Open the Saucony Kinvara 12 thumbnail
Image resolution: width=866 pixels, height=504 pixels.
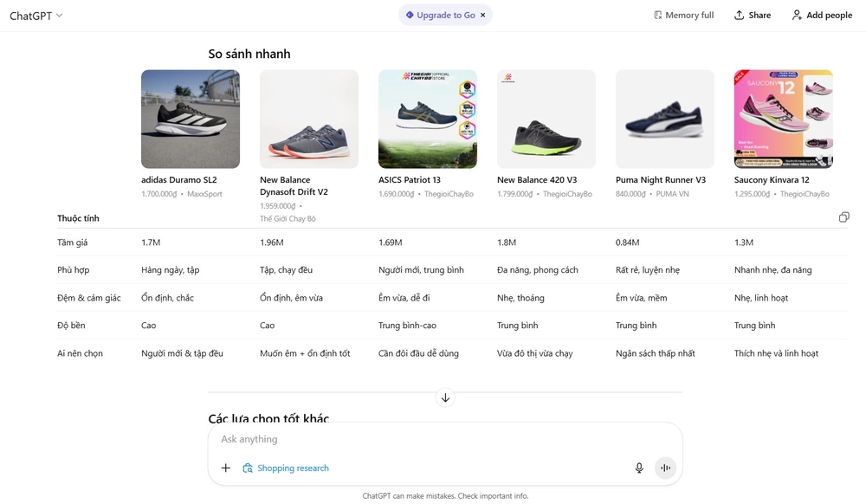tap(783, 119)
